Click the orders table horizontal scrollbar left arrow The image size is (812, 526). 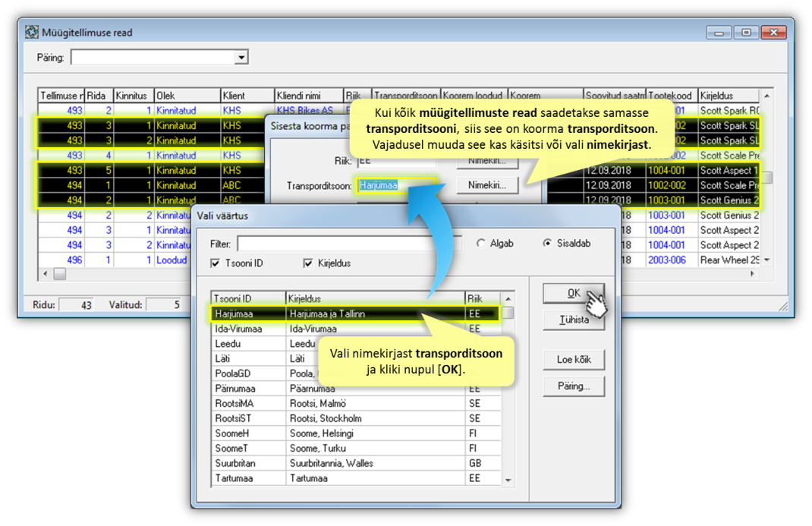click(x=45, y=274)
